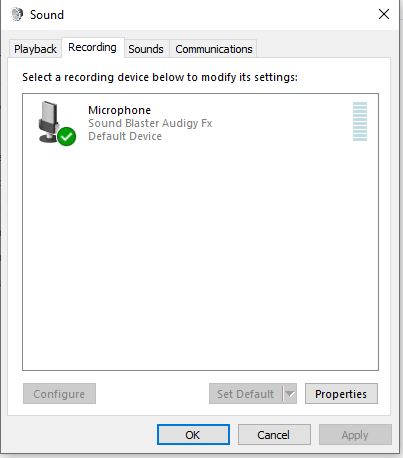Dismiss dialog with Cancel button
403x458 pixels.
click(x=274, y=435)
